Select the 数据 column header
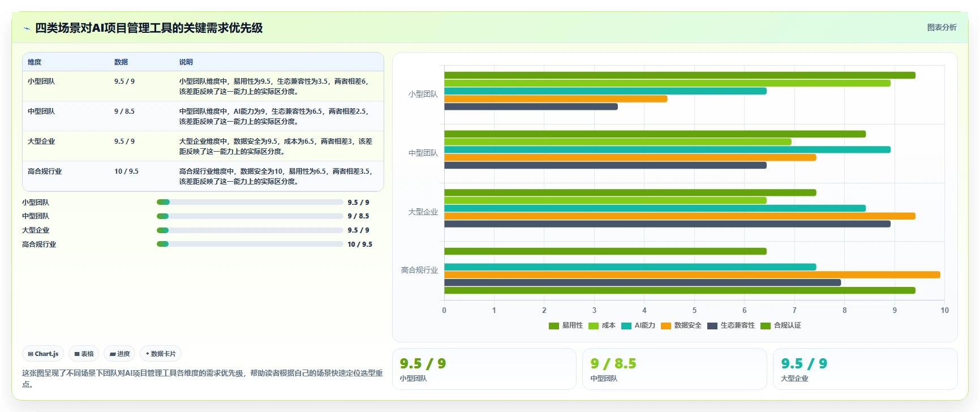The height and width of the screenshot is (412, 980). (121, 62)
